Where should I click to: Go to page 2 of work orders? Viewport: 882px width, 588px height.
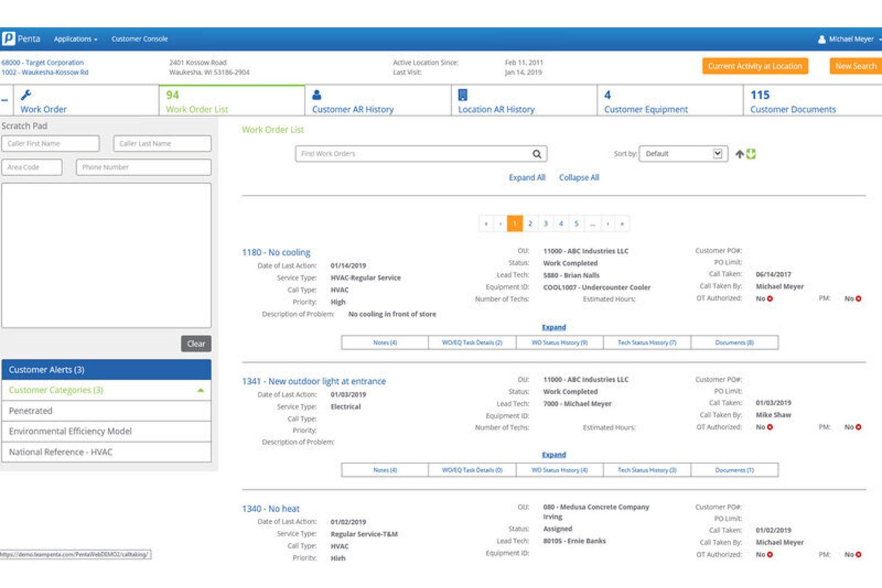[x=530, y=223]
